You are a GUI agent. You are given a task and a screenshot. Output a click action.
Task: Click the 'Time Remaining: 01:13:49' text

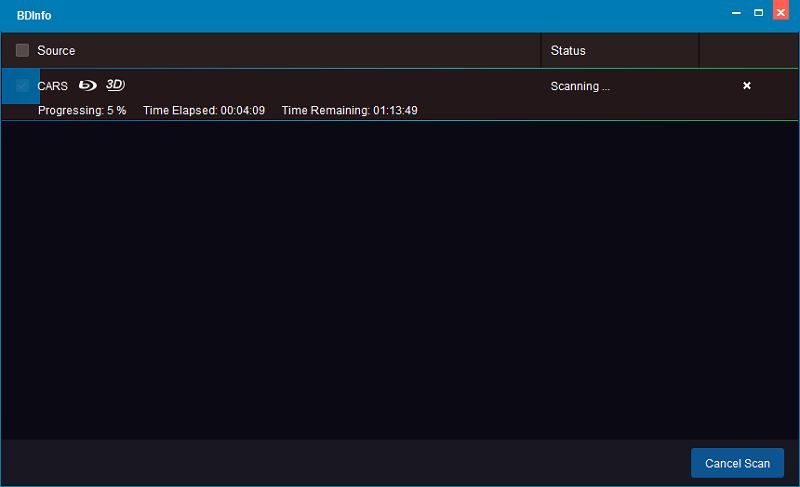point(349,111)
